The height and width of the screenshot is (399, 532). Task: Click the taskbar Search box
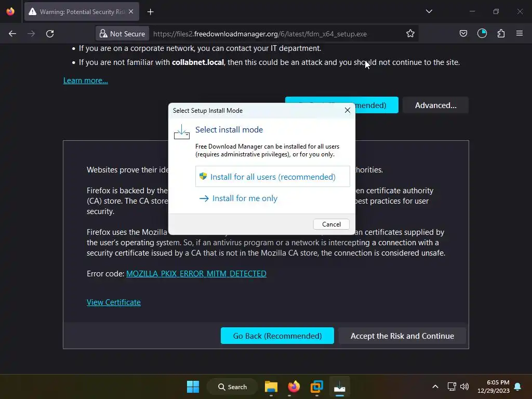point(232,387)
